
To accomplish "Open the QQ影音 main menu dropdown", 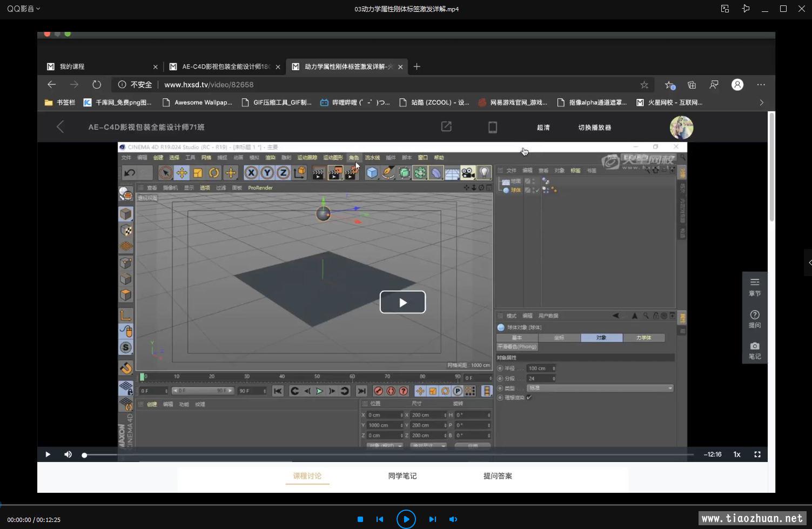I will pos(23,9).
